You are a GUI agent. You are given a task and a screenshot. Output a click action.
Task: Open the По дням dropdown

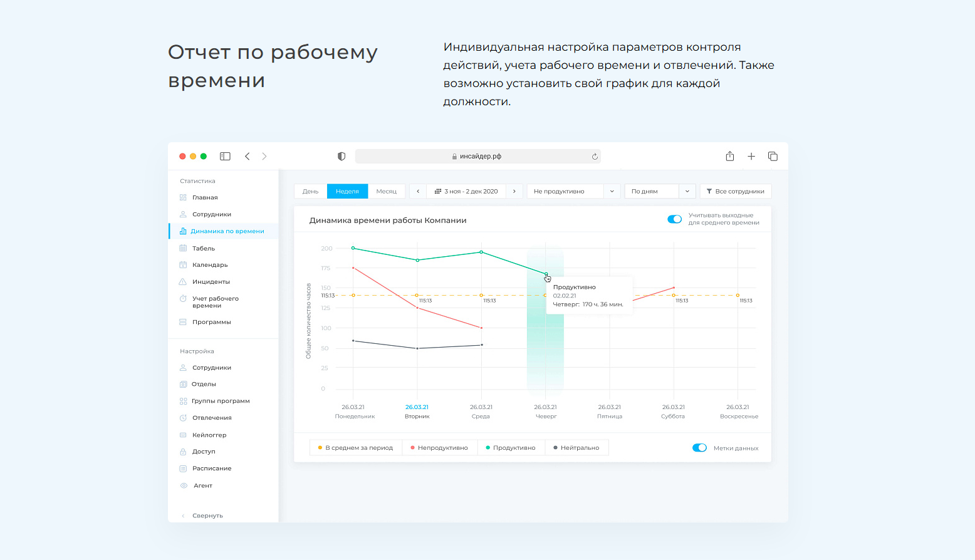click(x=687, y=192)
